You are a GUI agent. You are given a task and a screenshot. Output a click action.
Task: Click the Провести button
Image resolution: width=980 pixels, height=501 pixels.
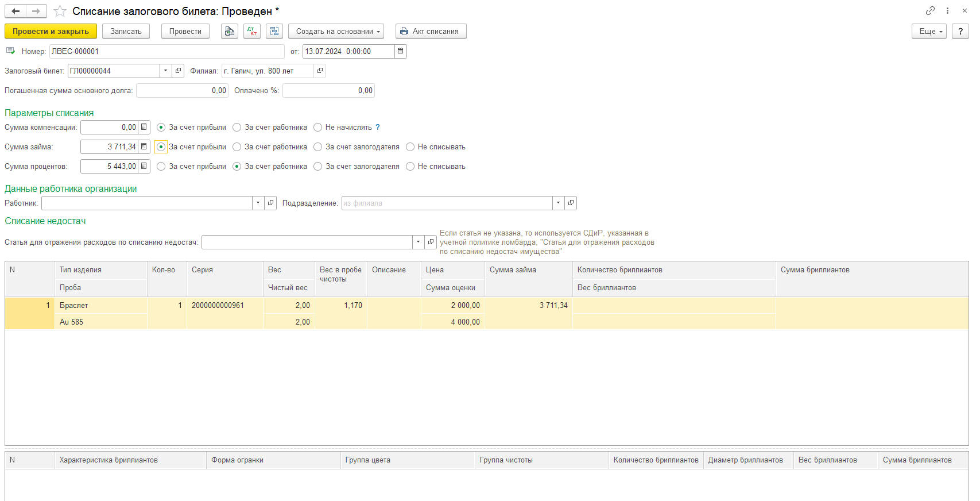coord(185,31)
